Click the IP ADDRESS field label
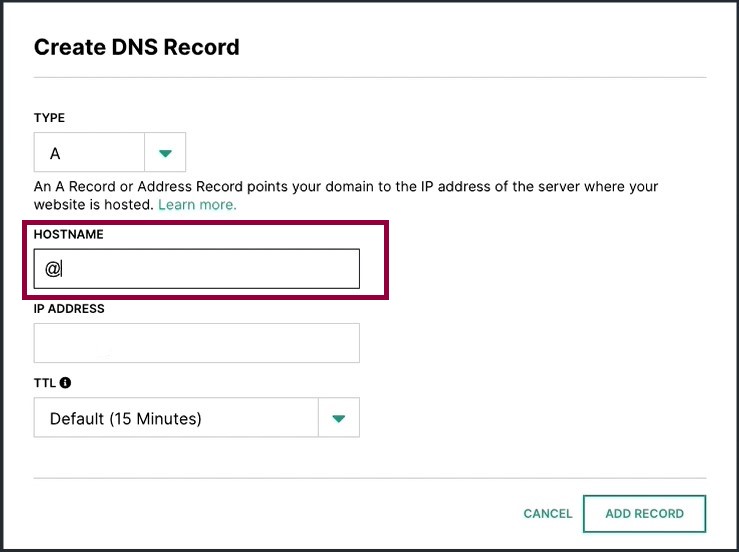 click(69, 309)
